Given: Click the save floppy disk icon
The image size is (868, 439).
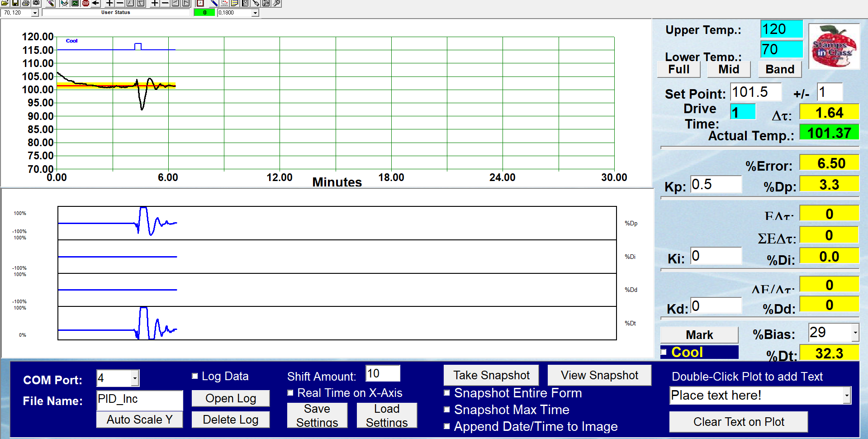Looking at the screenshot, I should pos(15,3).
